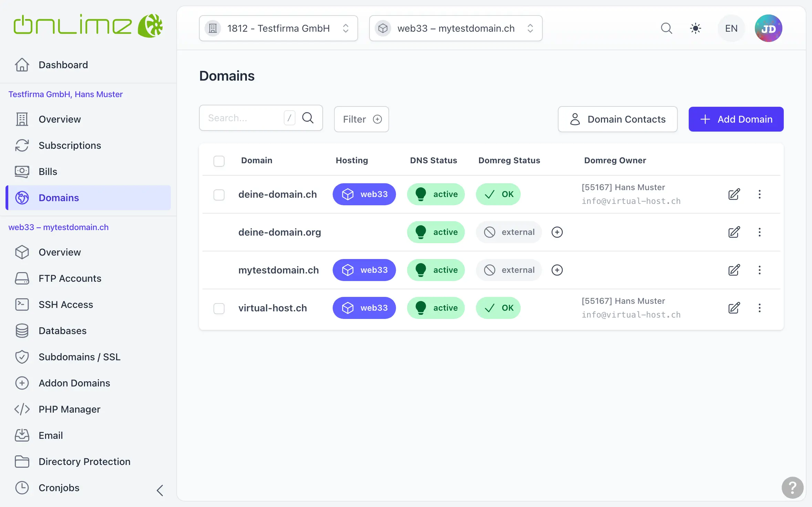This screenshot has height=507, width=812.
Task: Open Databases in the sidebar
Action: click(88, 331)
